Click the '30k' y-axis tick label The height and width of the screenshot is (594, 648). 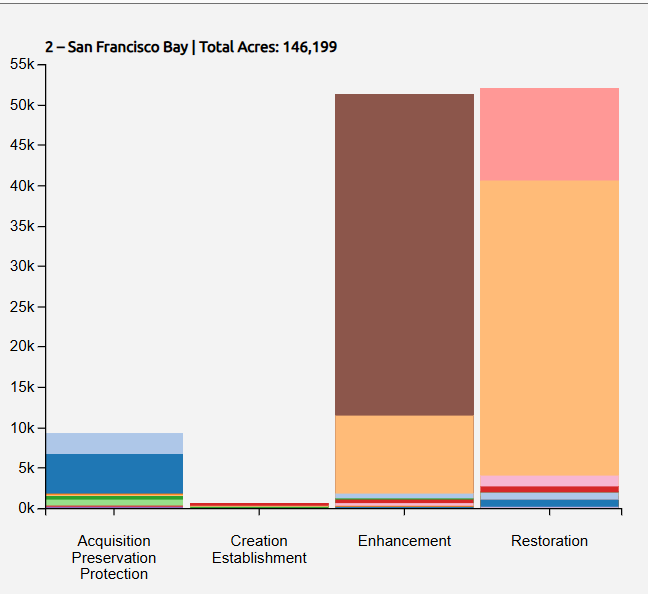23,266
